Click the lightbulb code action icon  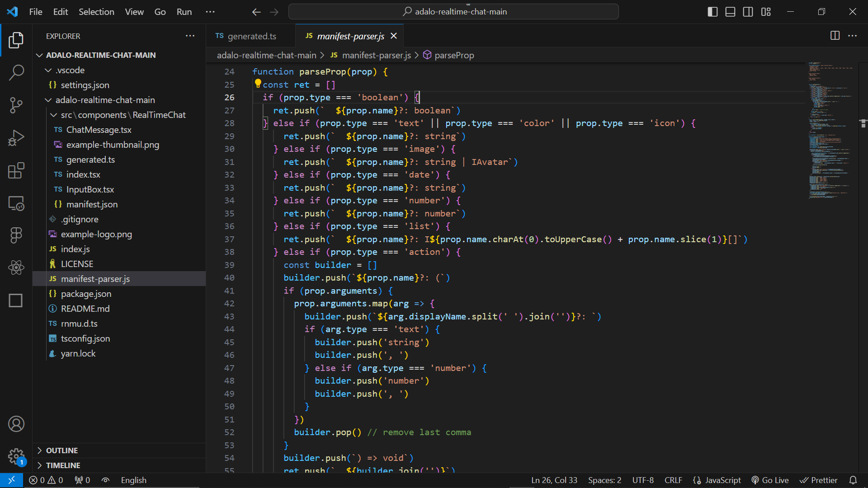(x=258, y=84)
